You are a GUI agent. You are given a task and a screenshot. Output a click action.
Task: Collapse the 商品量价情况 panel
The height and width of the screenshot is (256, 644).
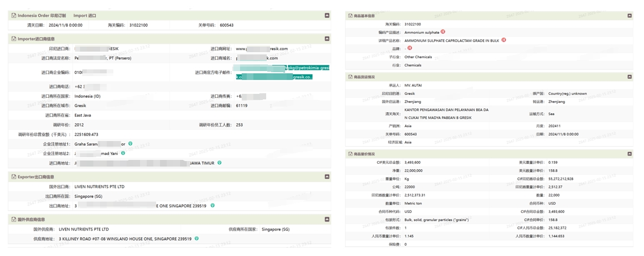click(630, 154)
